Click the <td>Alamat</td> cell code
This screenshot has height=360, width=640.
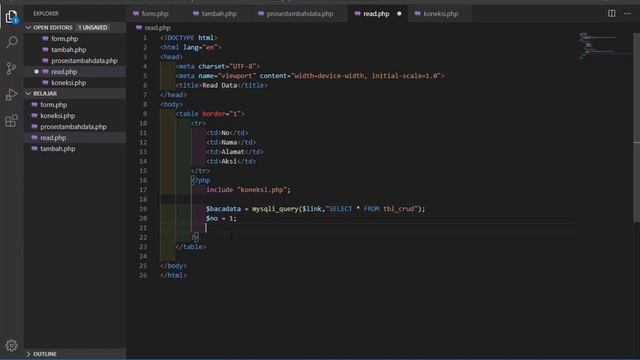tap(235, 152)
